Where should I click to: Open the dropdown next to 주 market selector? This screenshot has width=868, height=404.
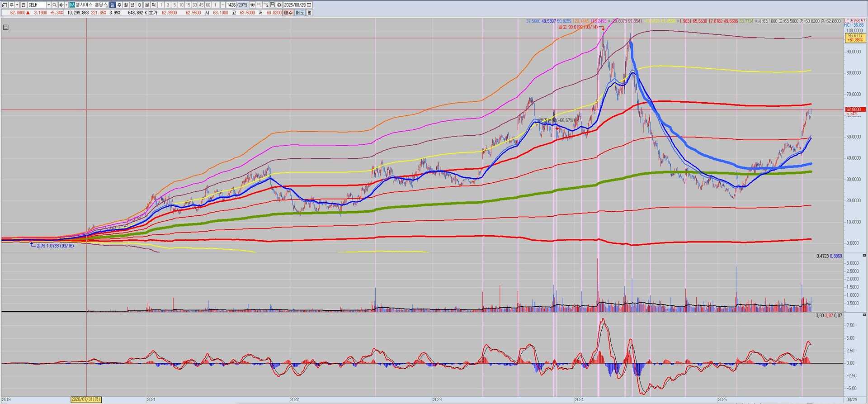click(17, 5)
